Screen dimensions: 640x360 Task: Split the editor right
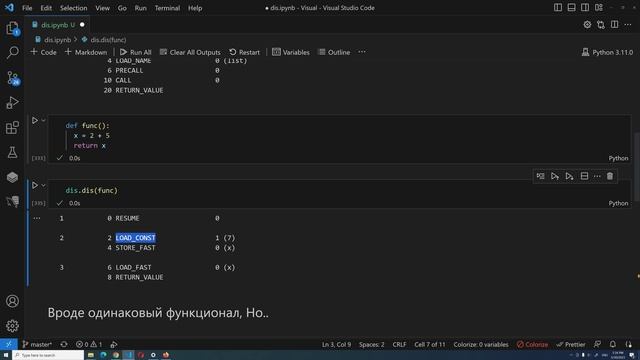pyautogui.click(x=614, y=25)
